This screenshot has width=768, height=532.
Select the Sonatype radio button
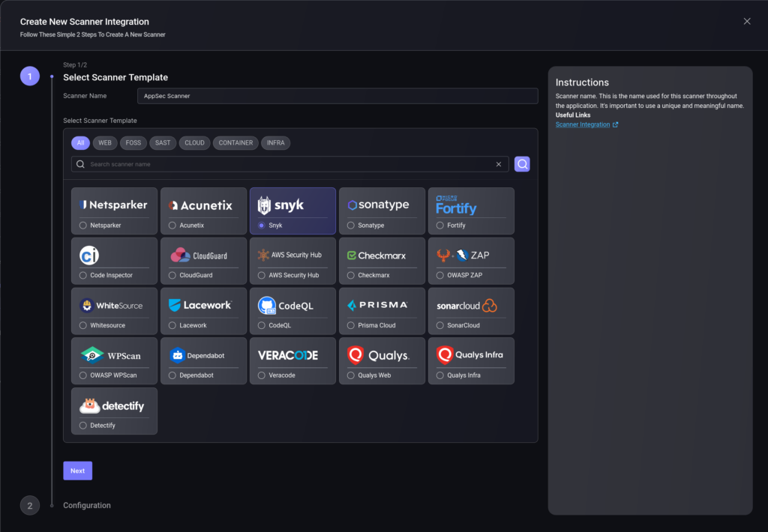tap(351, 225)
